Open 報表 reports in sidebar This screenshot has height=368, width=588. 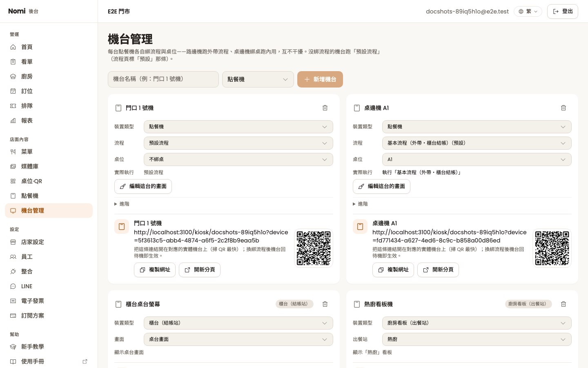[x=49, y=121]
